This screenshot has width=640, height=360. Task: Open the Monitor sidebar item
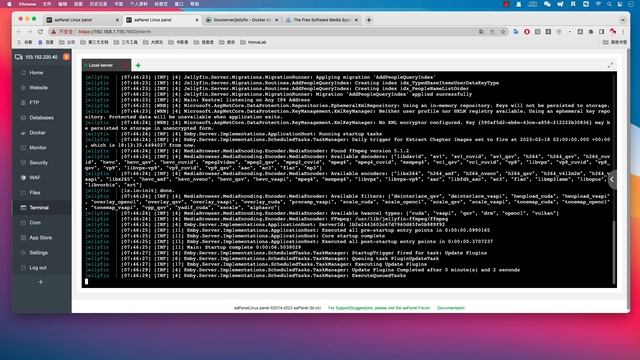tap(38, 148)
